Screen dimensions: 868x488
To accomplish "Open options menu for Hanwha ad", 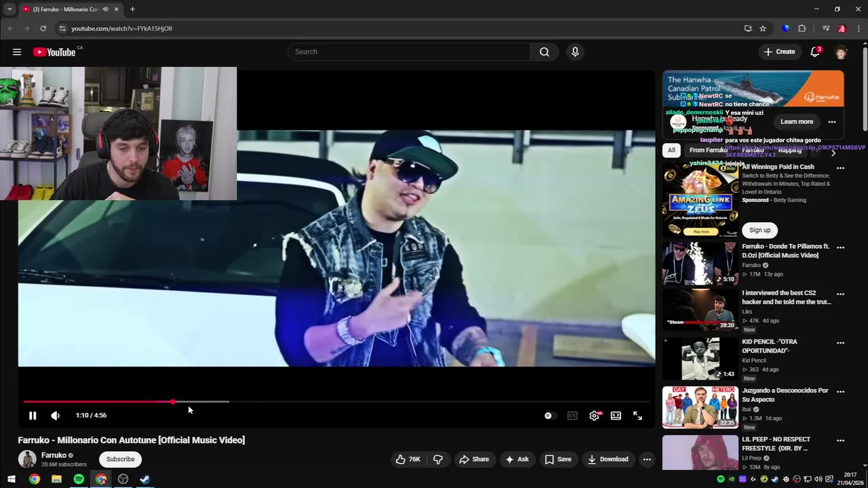I will point(832,122).
